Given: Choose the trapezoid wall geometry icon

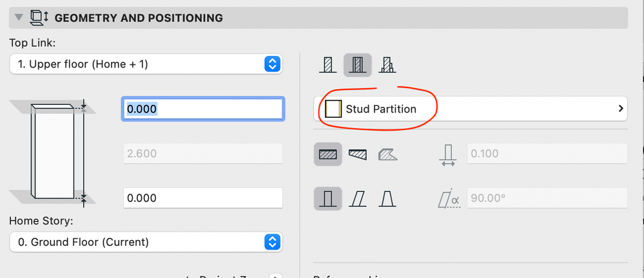Looking at the screenshot, I should 357,154.
